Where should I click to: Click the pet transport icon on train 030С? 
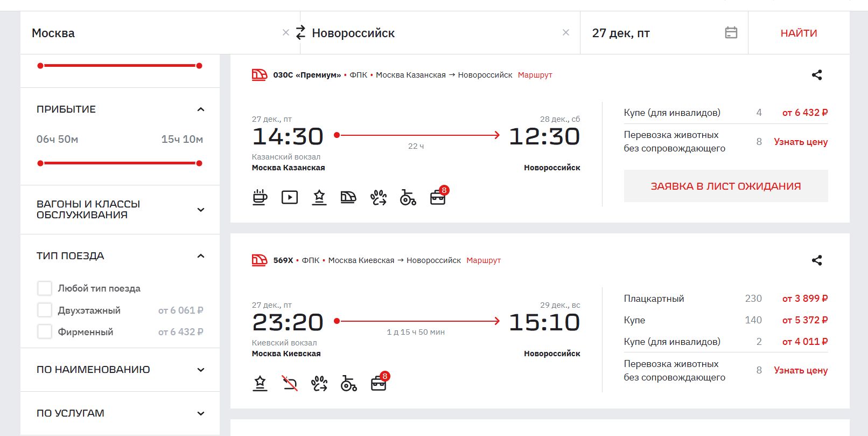tap(379, 198)
